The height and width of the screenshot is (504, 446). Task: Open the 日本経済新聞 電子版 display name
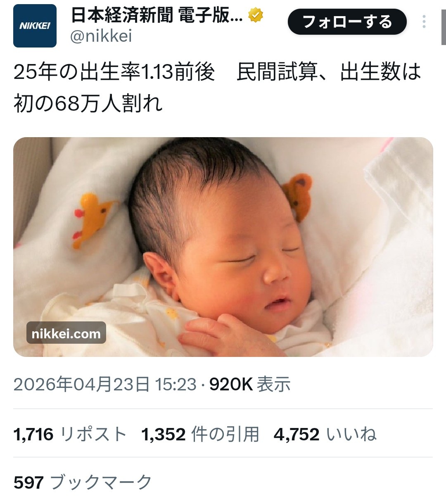(x=157, y=16)
